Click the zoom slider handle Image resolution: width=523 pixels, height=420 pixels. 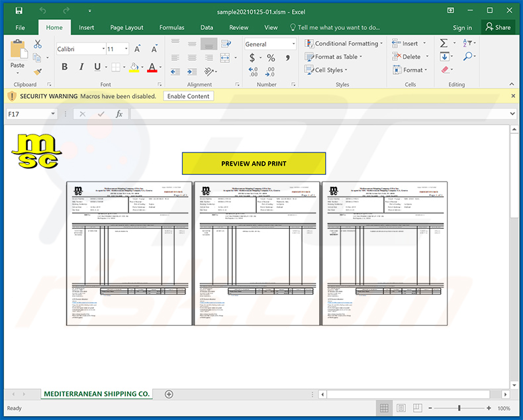(x=459, y=408)
